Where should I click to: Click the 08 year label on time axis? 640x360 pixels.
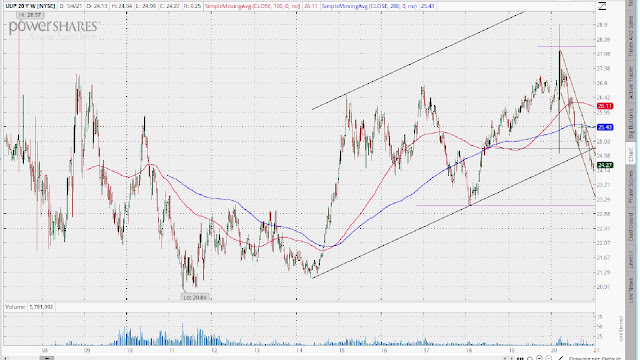44,350
